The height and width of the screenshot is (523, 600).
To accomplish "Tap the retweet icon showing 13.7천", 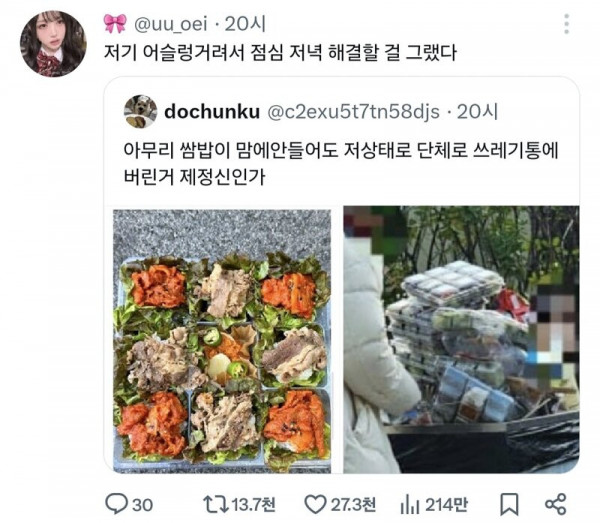I will click(x=214, y=504).
